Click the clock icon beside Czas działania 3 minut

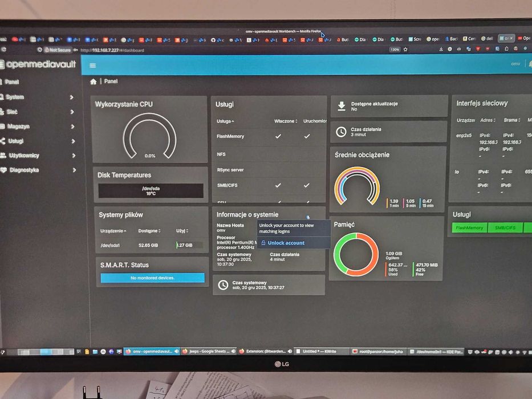point(341,132)
